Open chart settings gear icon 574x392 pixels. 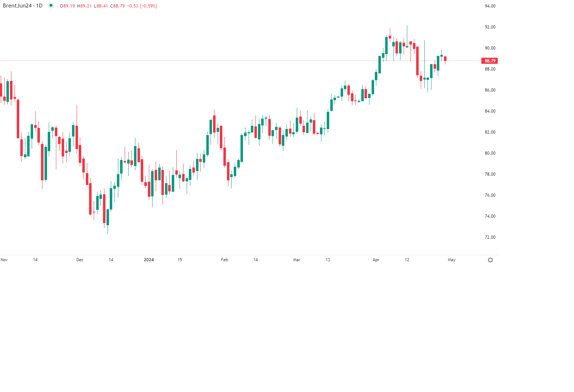click(x=490, y=260)
